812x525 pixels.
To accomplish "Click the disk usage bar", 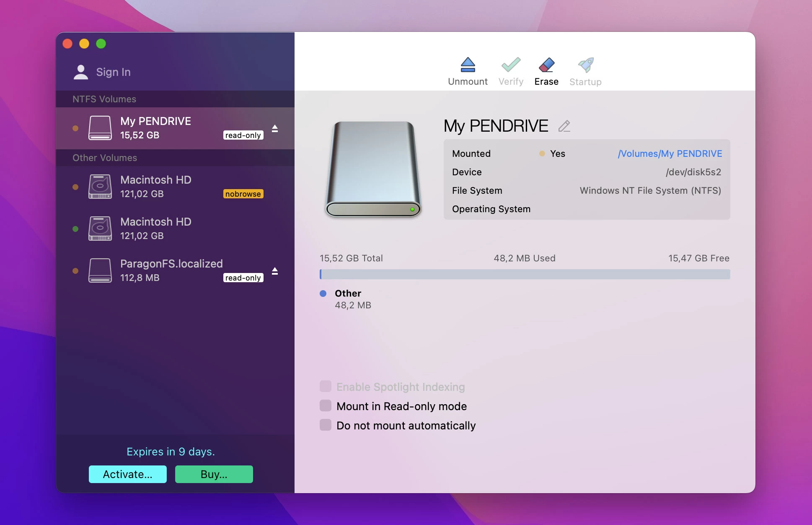I will [525, 274].
